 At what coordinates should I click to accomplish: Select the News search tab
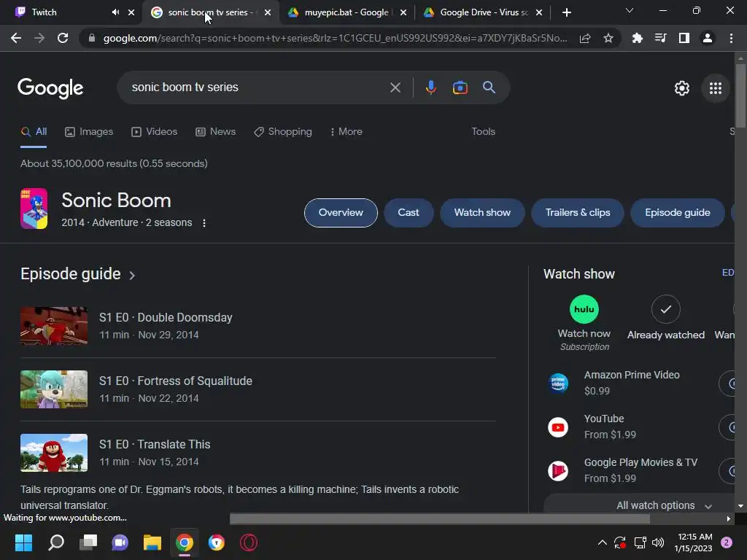click(216, 132)
